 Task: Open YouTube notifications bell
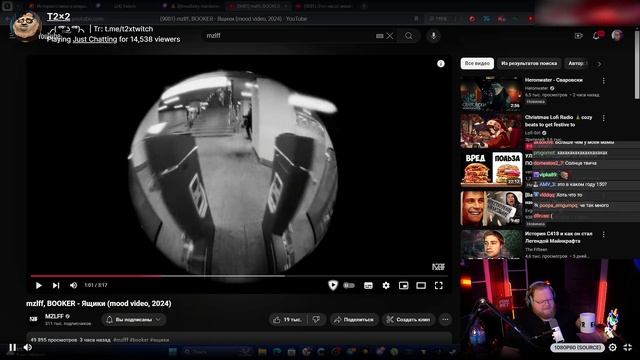pyautogui.click(x=596, y=36)
